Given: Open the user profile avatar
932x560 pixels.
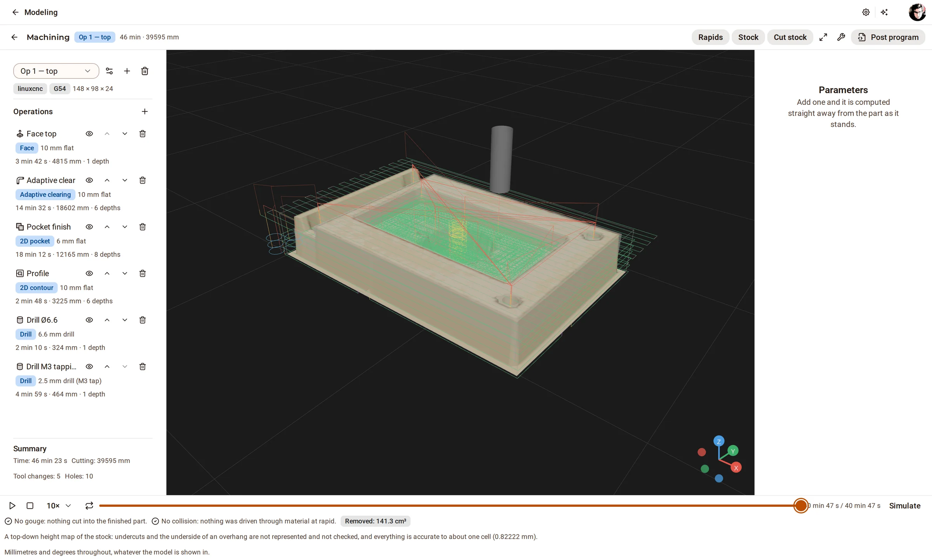Looking at the screenshot, I should point(917,12).
